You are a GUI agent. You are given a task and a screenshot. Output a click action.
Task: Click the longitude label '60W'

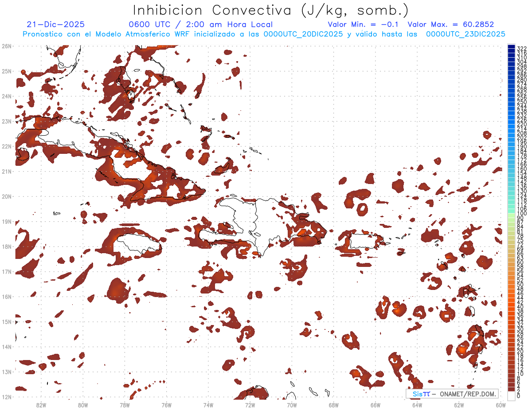[x=501, y=405]
